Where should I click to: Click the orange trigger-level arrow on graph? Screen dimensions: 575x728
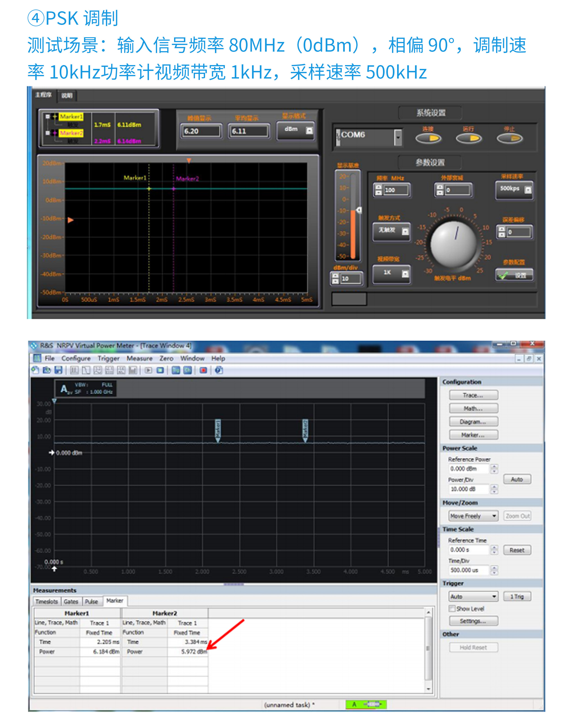71,220
